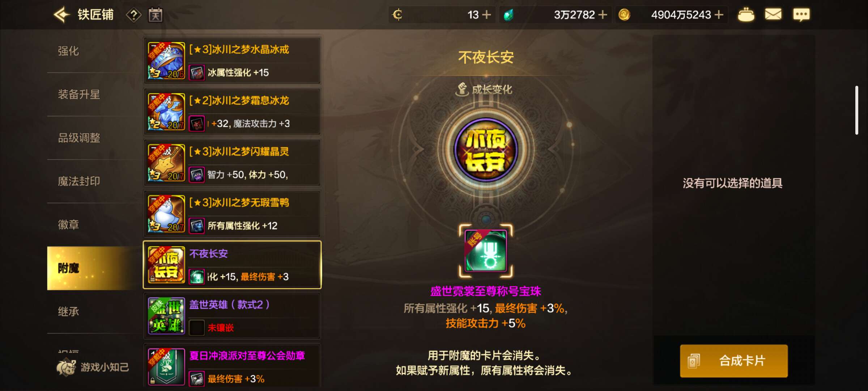Select 盖世英雄（款式2）item in list
Viewport: 868px width, 391px height.
pos(232,316)
